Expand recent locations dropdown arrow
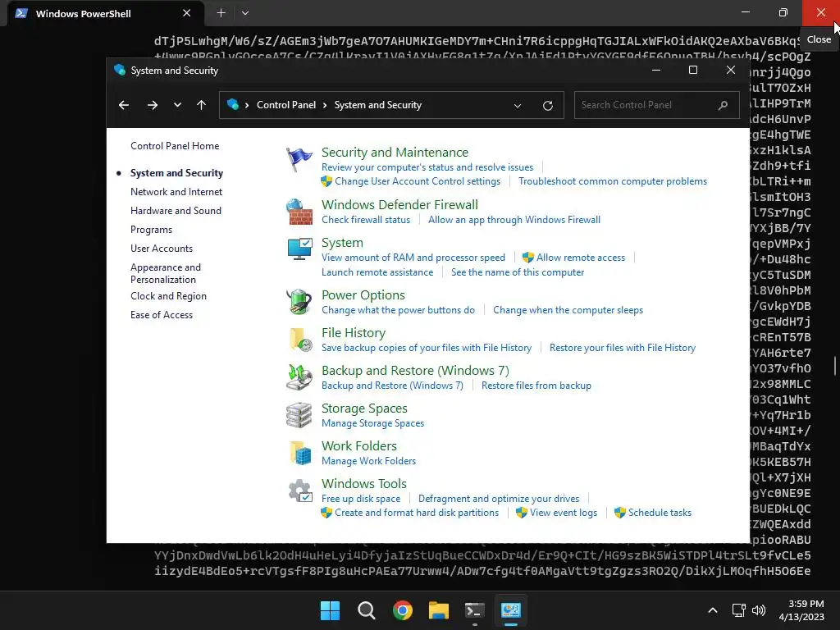Viewport: 840px width, 630px height. (x=177, y=105)
